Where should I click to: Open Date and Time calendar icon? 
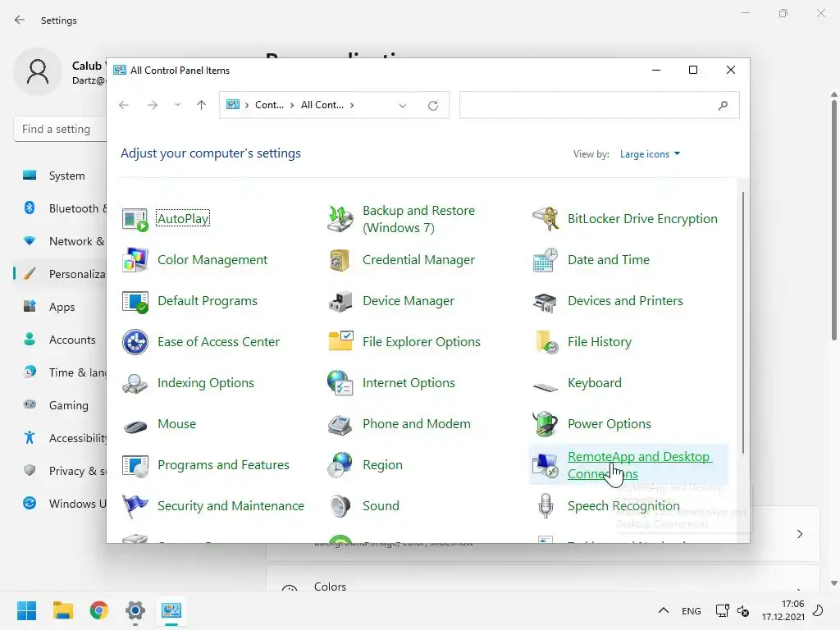tap(546, 260)
